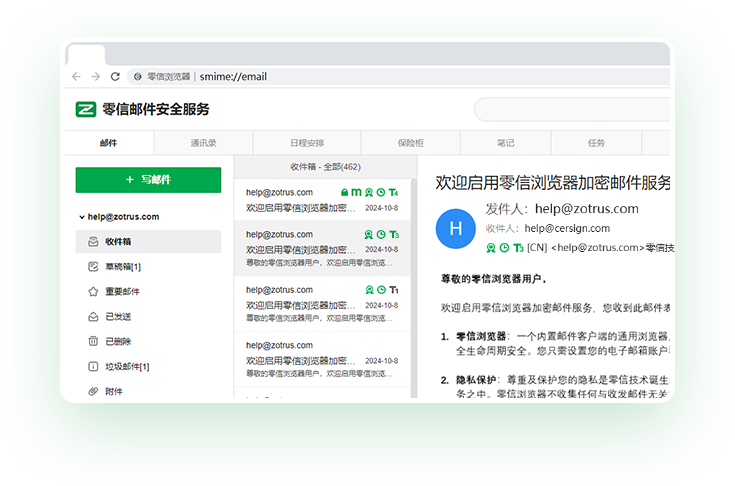
Task: Open the sent mail (已发送) icon
Action: (x=93, y=317)
